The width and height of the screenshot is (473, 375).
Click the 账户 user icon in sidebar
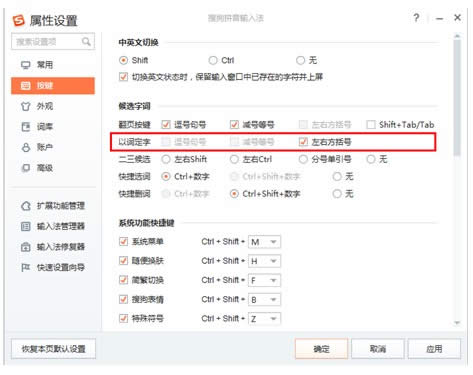click(x=26, y=147)
